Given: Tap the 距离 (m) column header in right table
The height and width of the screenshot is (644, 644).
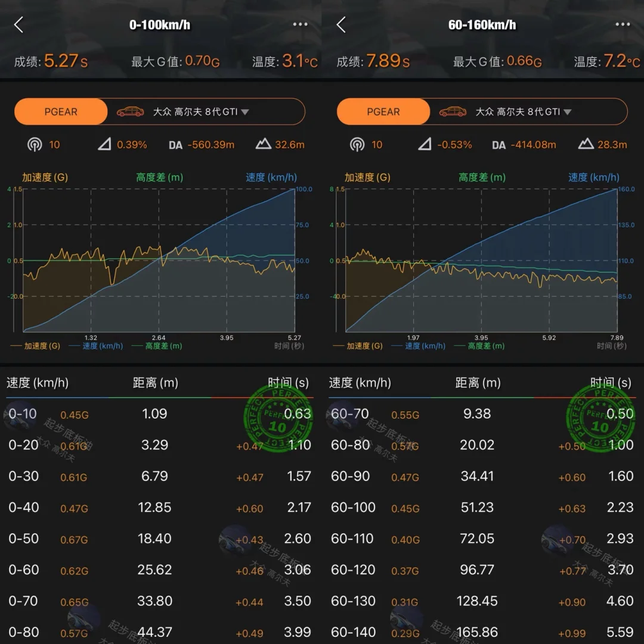Looking at the screenshot, I should tap(478, 383).
